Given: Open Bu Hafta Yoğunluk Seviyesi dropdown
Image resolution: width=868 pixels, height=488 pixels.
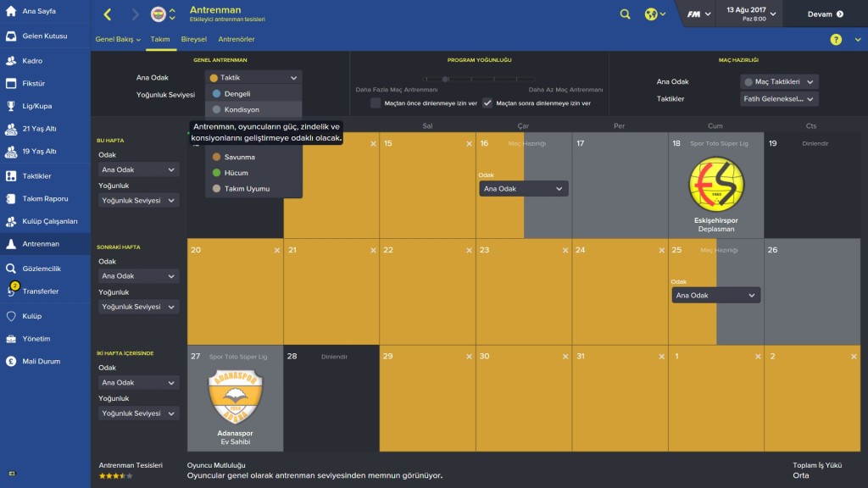Looking at the screenshot, I should click(x=138, y=200).
